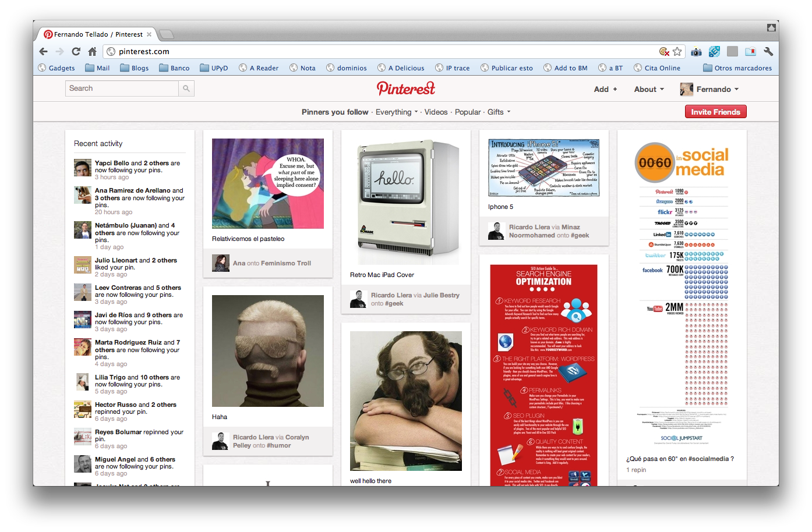Click the IP trace bookmark
812x532 pixels.
[453, 68]
